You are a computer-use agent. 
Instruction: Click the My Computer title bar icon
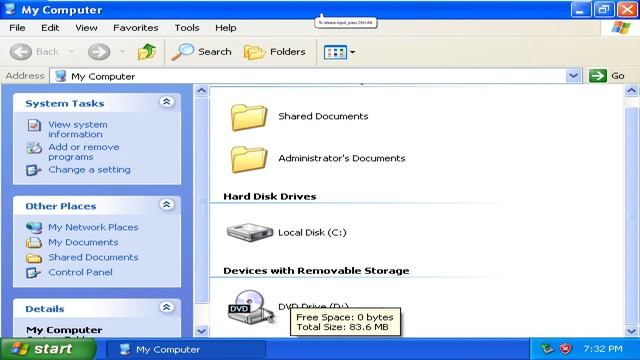10,9
